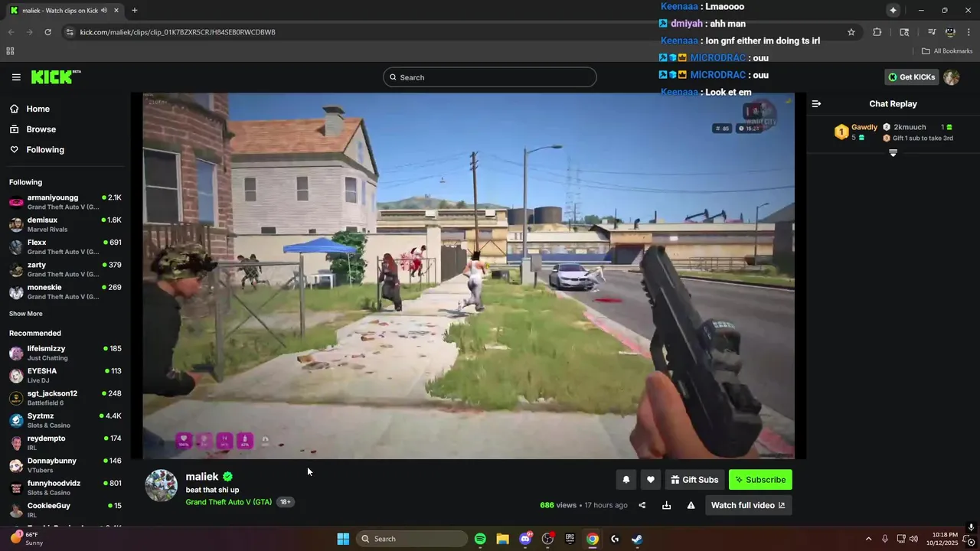Click the clip video player

click(x=469, y=275)
